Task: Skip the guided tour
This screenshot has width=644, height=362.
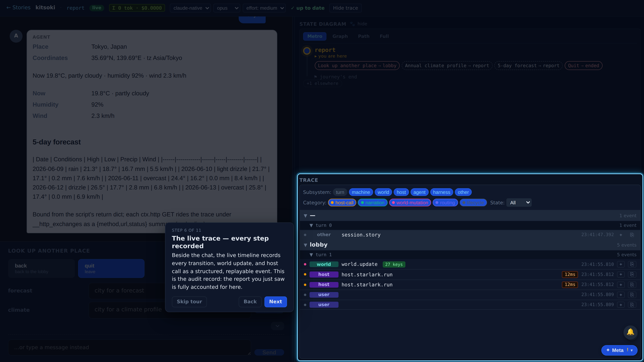Action: pyautogui.click(x=189, y=302)
